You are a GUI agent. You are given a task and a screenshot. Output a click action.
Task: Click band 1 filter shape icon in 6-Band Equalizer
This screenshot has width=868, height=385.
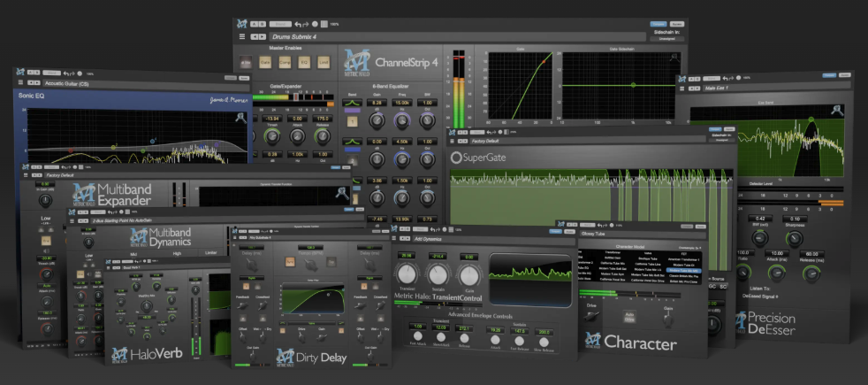(352, 104)
